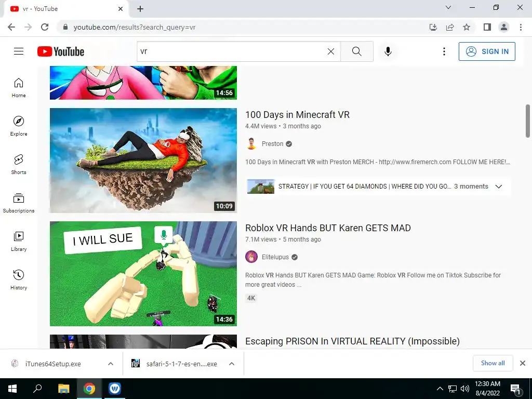
Task: Click Roblox video description text
Action: click(x=373, y=280)
